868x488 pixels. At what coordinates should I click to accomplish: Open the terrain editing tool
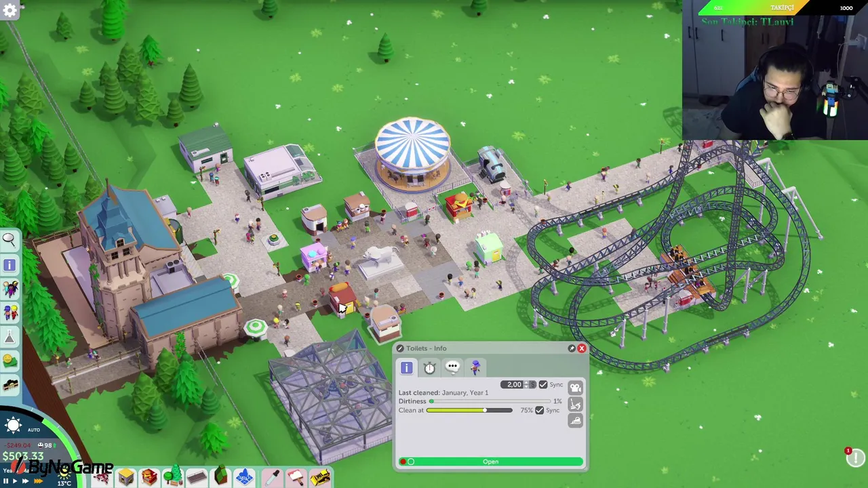point(221,477)
